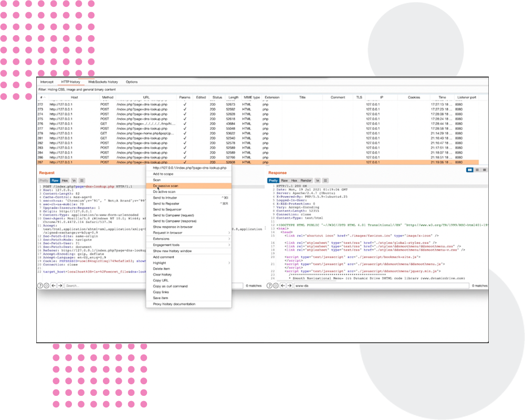Open the Filter bar settings
This screenshot has width=525, height=420.
point(262,89)
